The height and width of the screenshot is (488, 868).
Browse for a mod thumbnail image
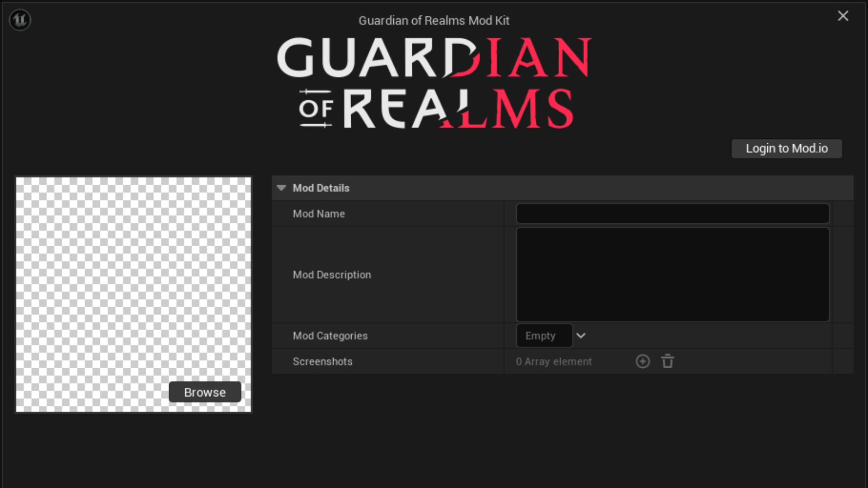point(205,392)
